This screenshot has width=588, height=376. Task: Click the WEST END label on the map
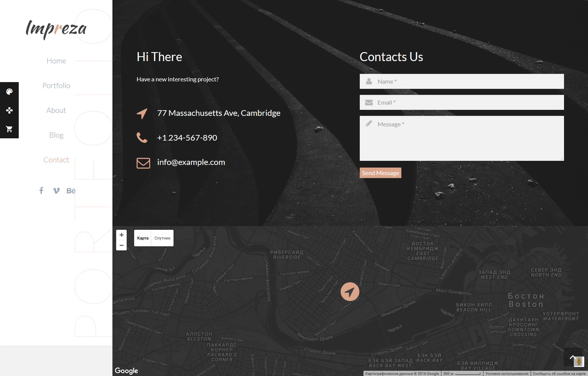pos(494,277)
